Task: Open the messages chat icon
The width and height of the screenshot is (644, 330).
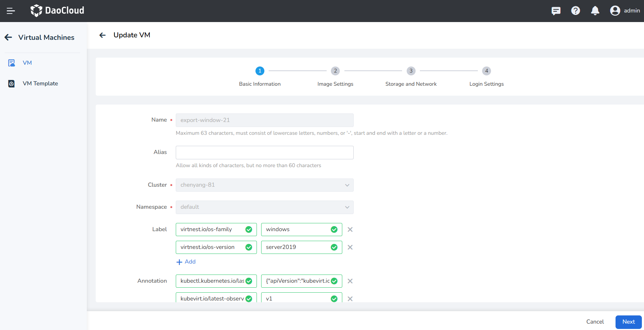Action: 556,11
